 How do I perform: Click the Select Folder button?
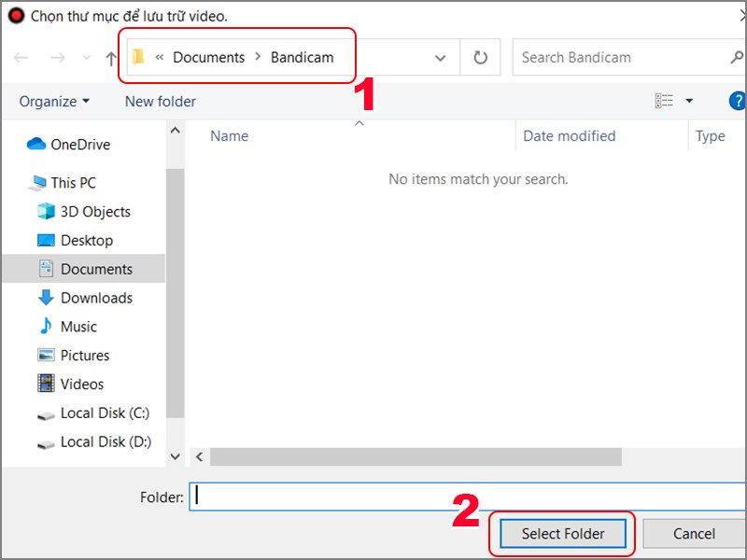(563, 534)
